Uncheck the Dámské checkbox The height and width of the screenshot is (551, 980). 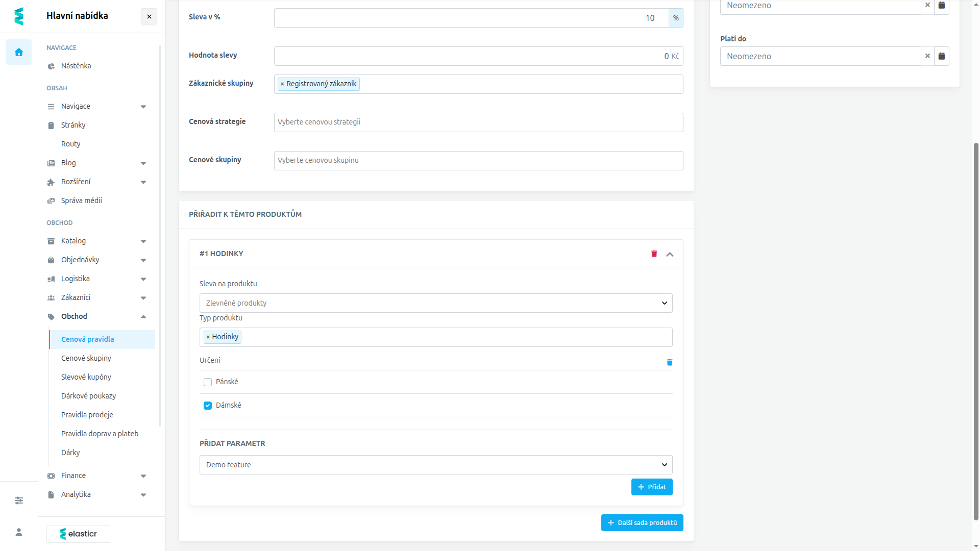coord(208,406)
